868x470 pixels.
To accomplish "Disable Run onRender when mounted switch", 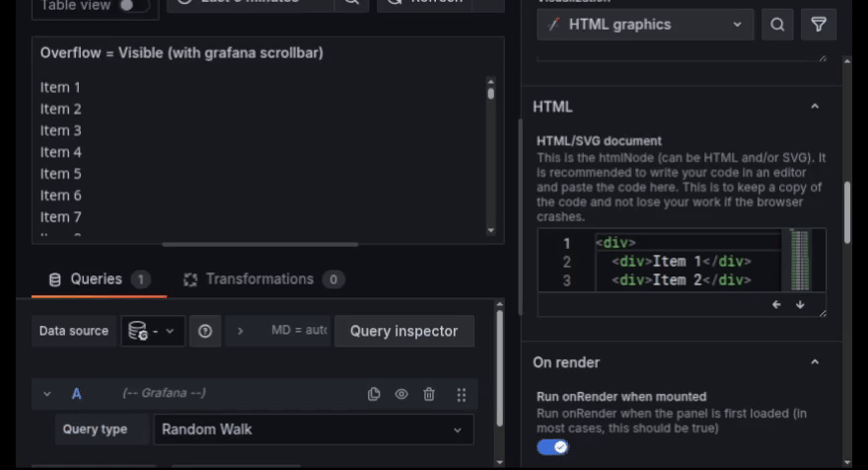I will tap(552, 446).
